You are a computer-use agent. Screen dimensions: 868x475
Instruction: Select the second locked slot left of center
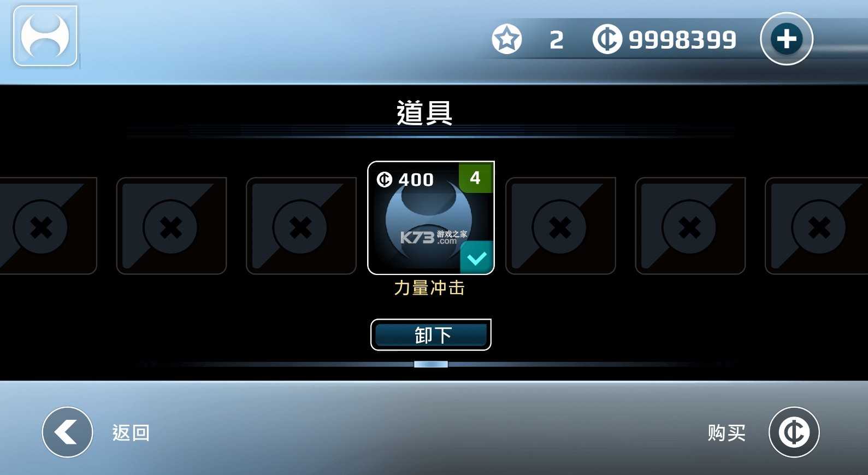click(172, 226)
